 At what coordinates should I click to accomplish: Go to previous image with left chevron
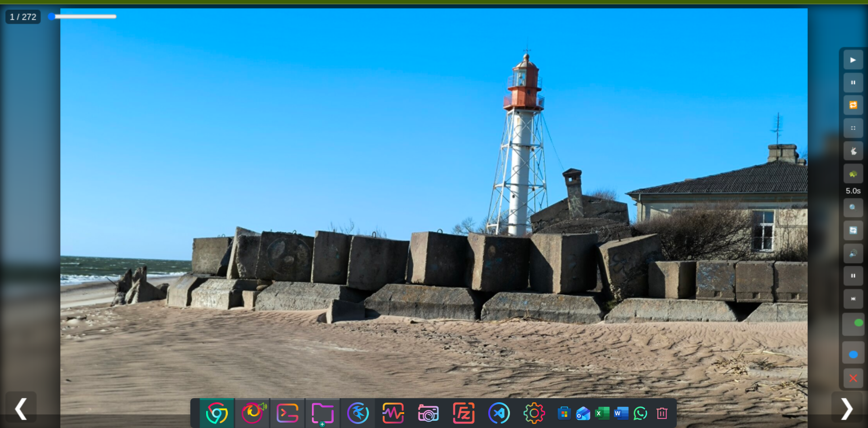tap(21, 409)
